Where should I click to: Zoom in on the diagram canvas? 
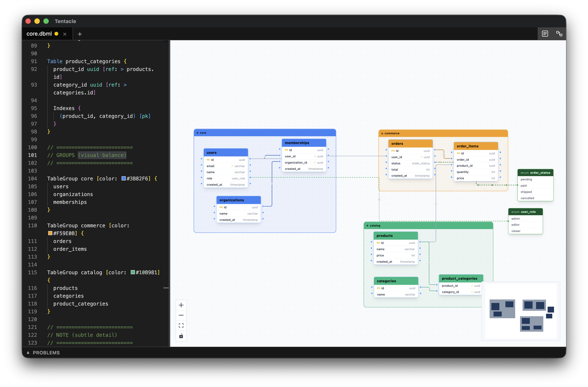181,305
